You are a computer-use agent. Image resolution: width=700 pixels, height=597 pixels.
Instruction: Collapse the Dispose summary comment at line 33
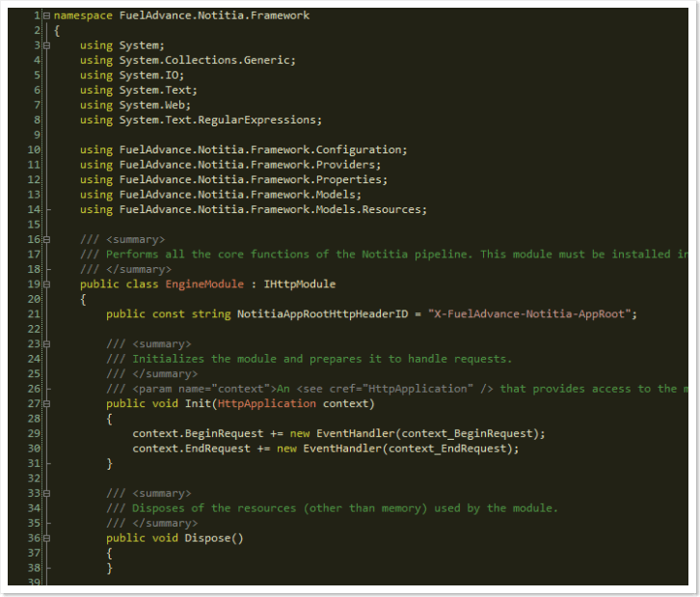coord(46,493)
